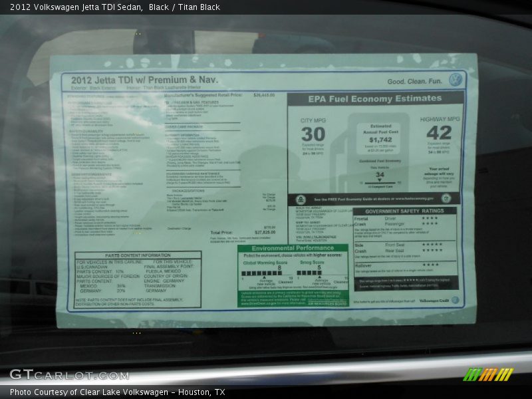
Task: Click the Government Safety Ratings header
Action: tap(404, 211)
